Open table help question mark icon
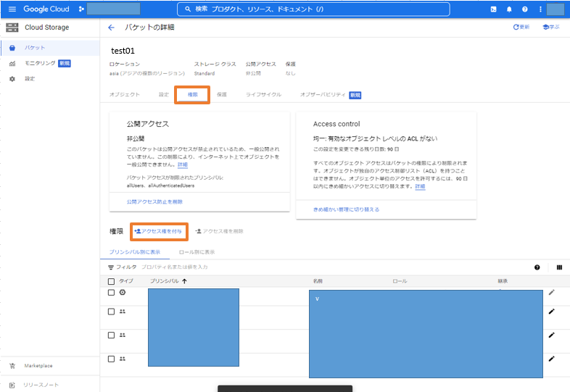 537,267
